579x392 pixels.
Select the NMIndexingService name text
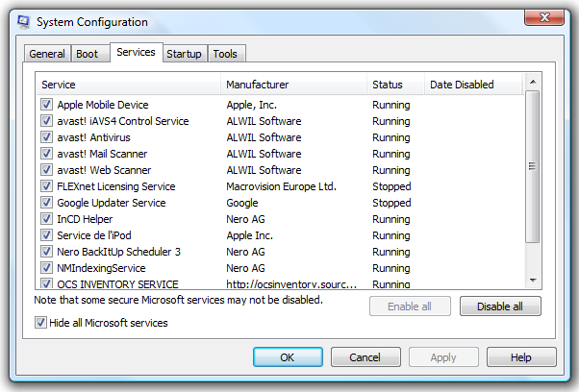point(101,268)
